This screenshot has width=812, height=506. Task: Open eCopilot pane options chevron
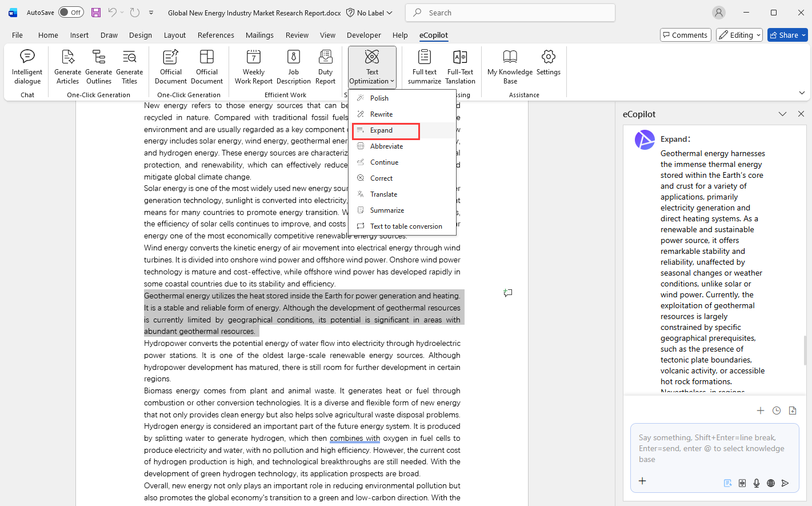point(782,114)
